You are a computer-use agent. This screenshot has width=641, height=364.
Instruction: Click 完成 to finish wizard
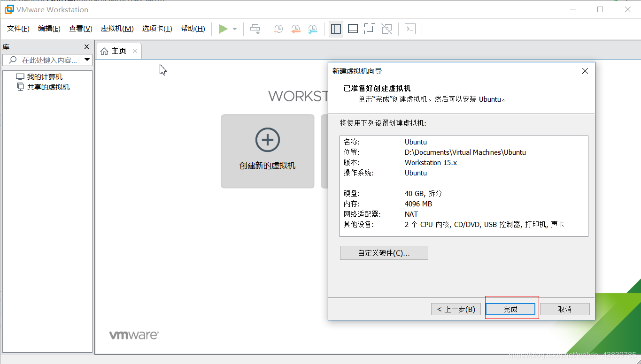coord(510,309)
